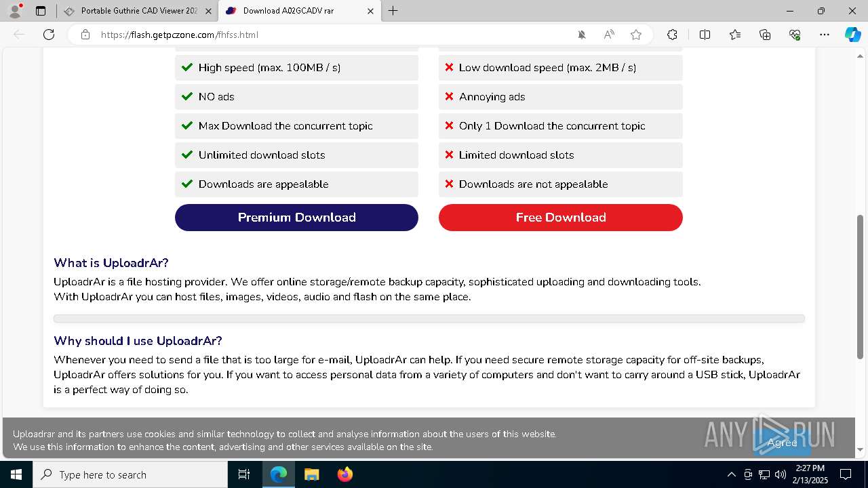Click Only 1 Download the concurrent topic
This screenshot has width=868, height=488.
pos(561,126)
